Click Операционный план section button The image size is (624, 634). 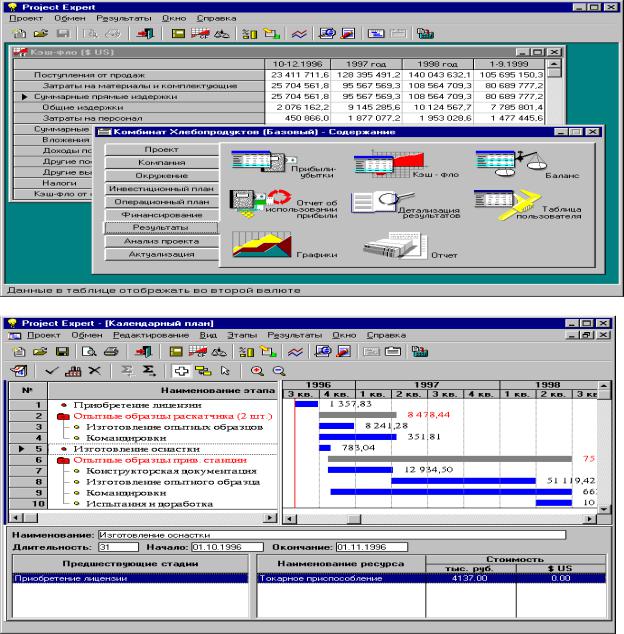tap(161, 202)
